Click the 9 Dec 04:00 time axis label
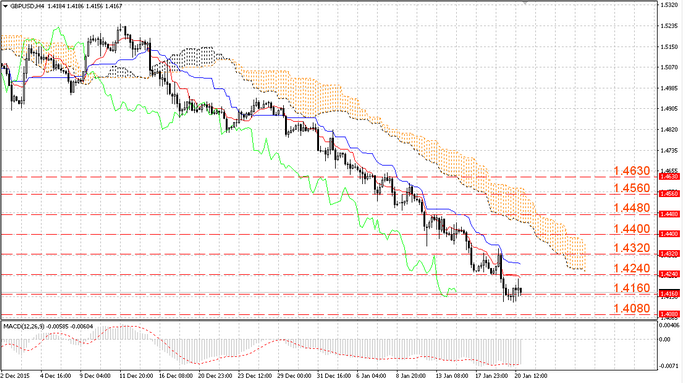 coord(95,376)
